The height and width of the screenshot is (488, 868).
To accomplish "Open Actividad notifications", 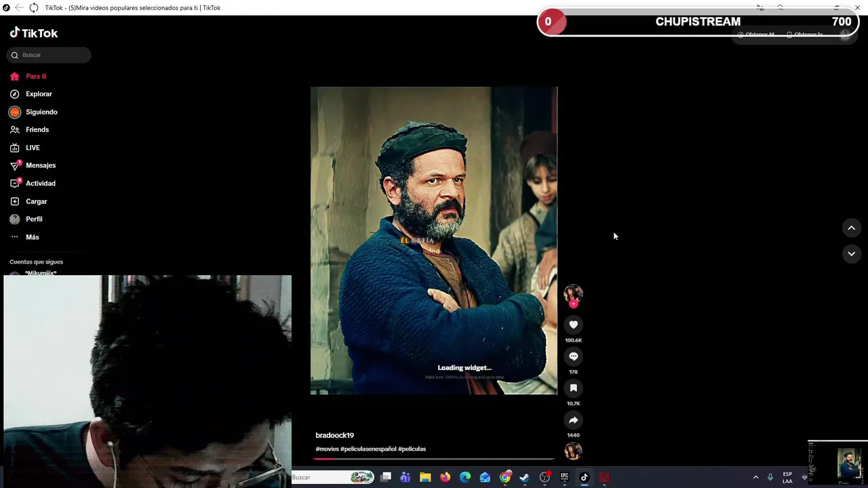I will pyautogui.click(x=33, y=183).
